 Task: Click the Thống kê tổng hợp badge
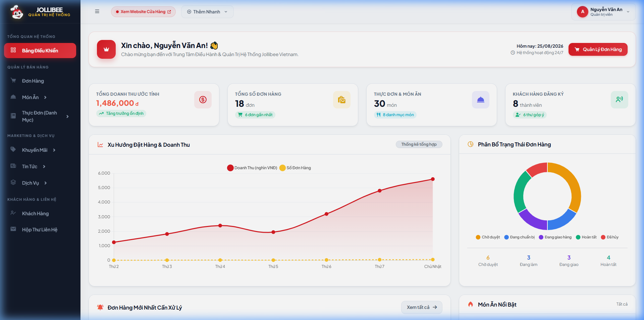[419, 144]
